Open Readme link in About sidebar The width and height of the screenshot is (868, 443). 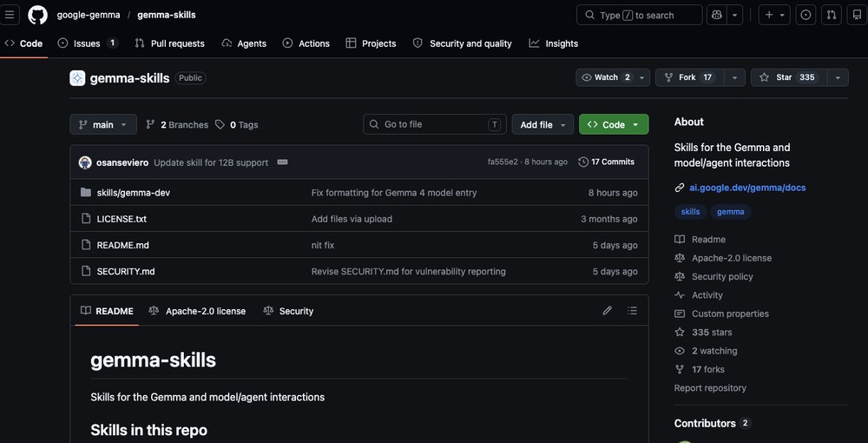pos(700,239)
